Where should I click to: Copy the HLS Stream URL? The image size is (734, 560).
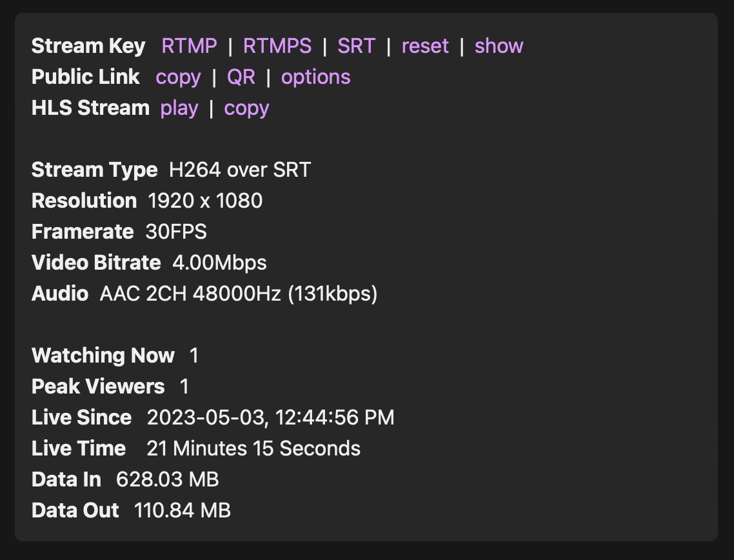coord(246,108)
